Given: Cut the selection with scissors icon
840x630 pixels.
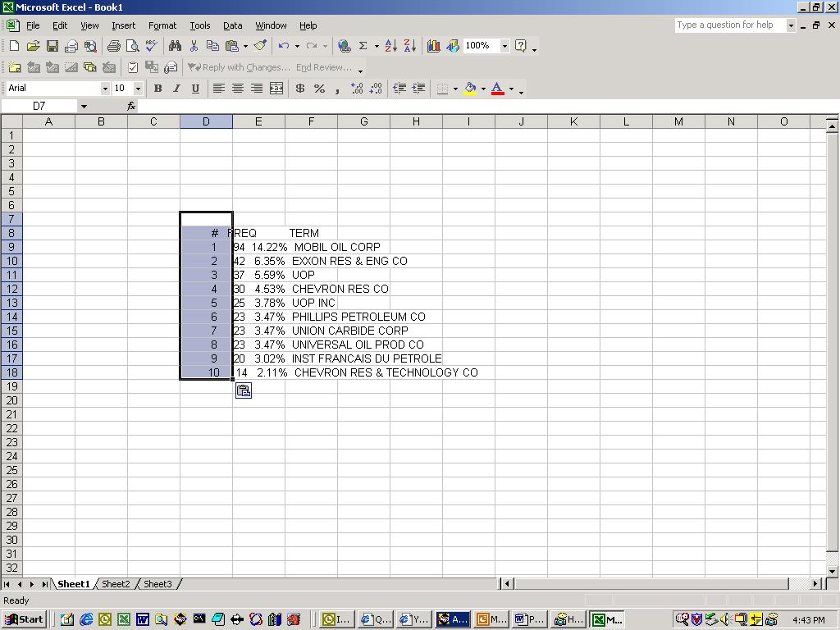Looking at the screenshot, I should point(194,46).
